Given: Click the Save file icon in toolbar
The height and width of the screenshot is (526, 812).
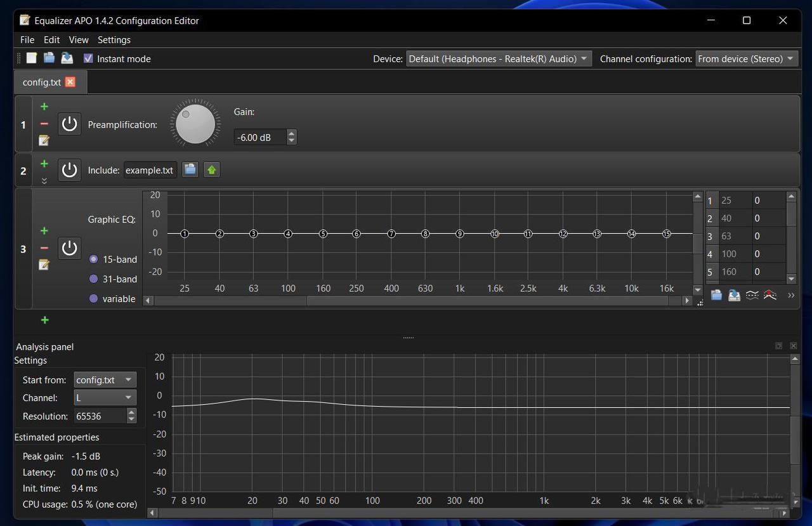Looking at the screenshot, I should (67, 58).
